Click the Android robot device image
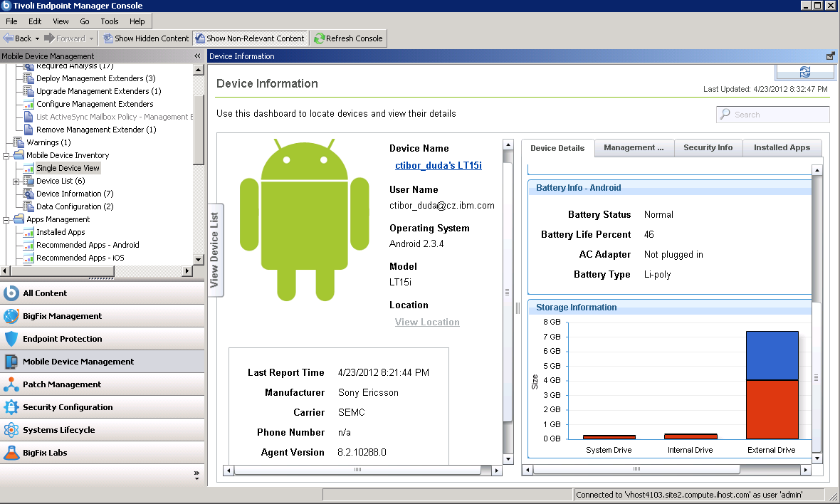This screenshot has height=504, width=840. click(304, 220)
